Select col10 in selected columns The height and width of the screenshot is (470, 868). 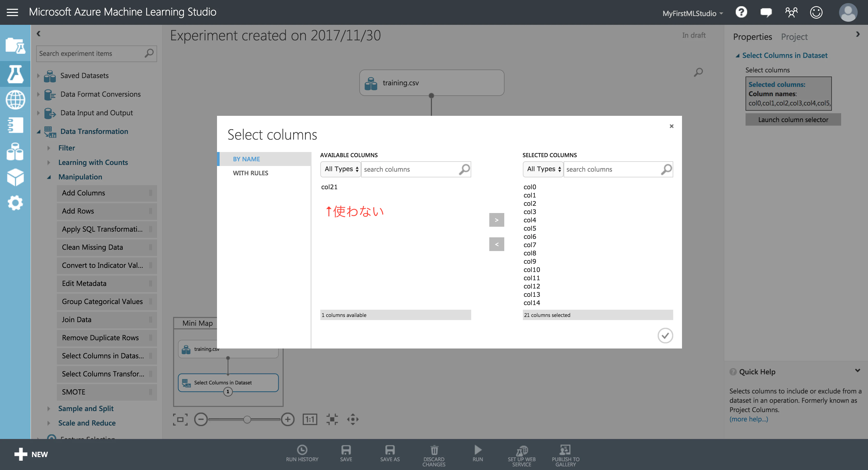click(x=531, y=270)
